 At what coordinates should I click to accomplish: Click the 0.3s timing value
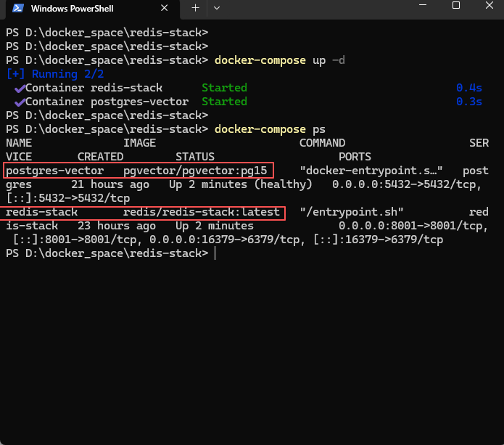pos(469,102)
